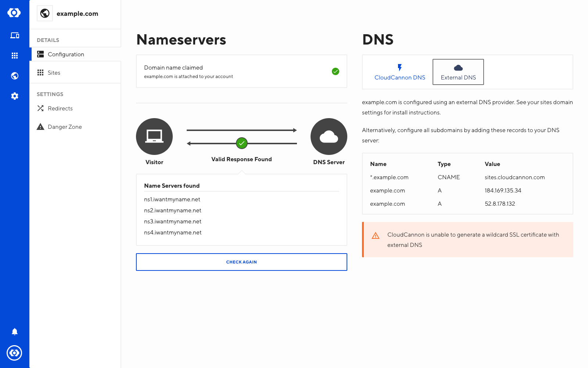Click the Configuration server icon
The height and width of the screenshot is (368, 588).
(40, 54)
